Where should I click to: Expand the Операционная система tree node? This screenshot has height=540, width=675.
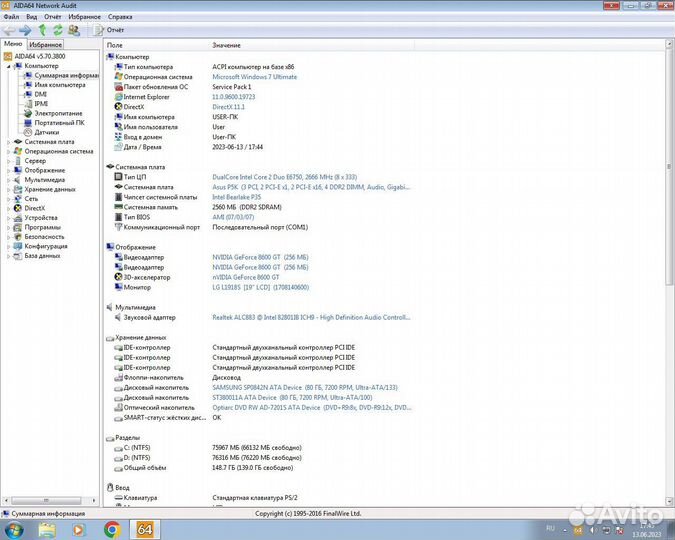tap(8, 151)
